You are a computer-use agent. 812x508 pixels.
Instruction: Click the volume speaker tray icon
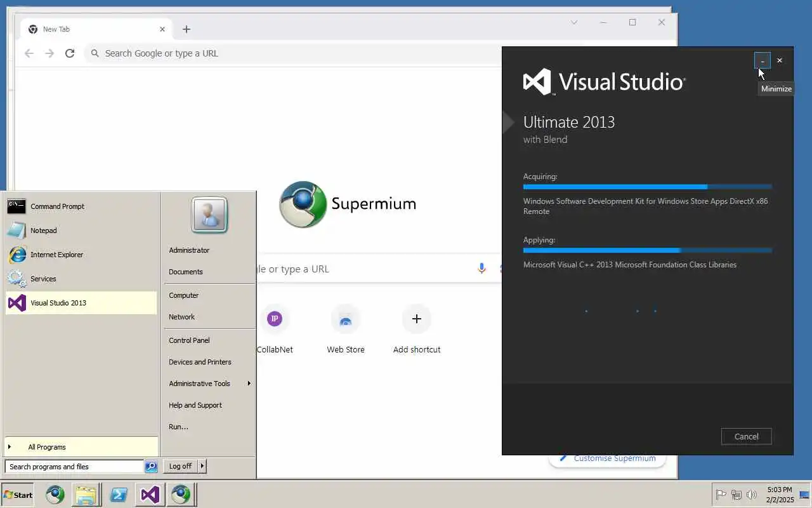752,495
